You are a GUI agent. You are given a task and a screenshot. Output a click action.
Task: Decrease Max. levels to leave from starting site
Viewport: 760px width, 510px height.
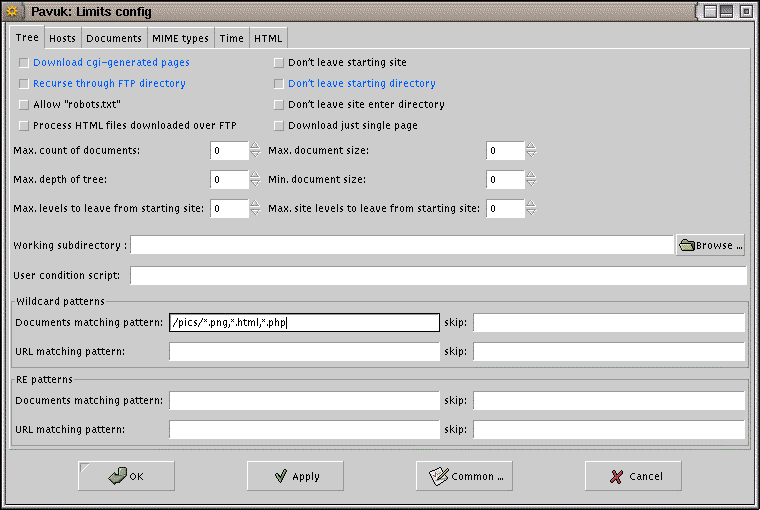click(x=255, y=212)
